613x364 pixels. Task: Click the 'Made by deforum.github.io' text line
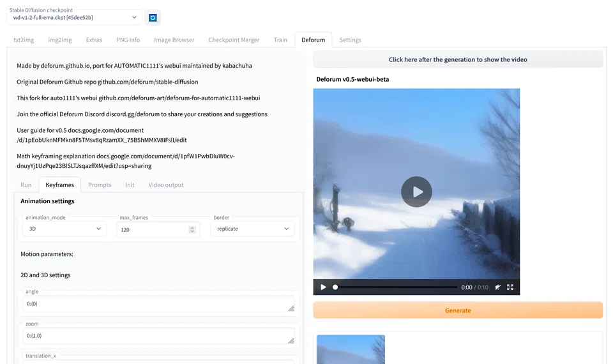click(134, 66)
